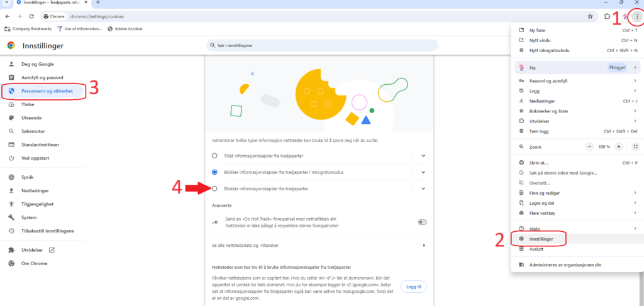Viewport: 644px width, 306px height.
Task: Open Adobe Acrobat bookmark
Action: (x=127, y=28)
